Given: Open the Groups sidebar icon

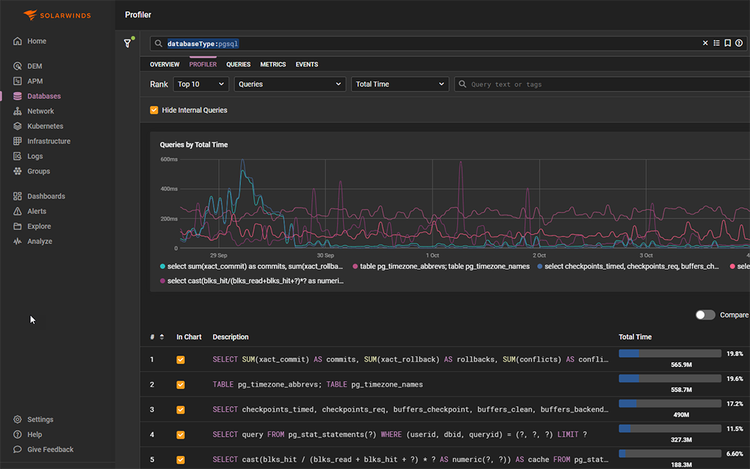Looking at the screenshot, I should click(18, 171).
